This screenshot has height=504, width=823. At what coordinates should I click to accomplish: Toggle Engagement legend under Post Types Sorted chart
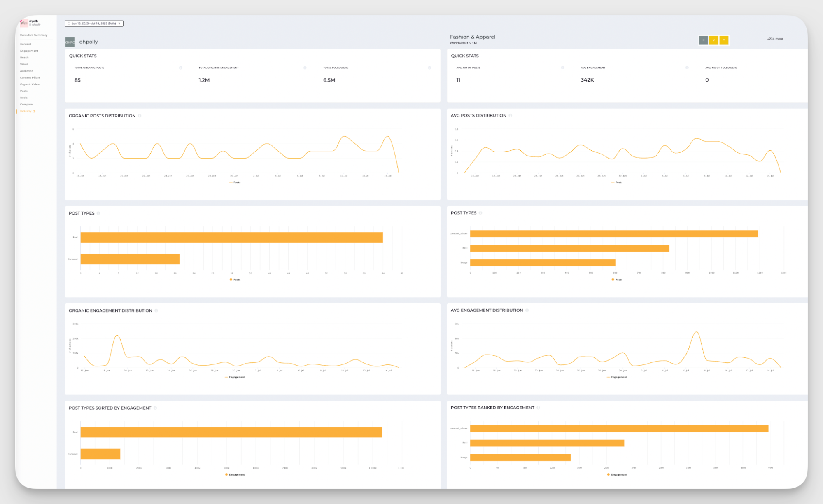pyautogui.click(x=235, y=475)
